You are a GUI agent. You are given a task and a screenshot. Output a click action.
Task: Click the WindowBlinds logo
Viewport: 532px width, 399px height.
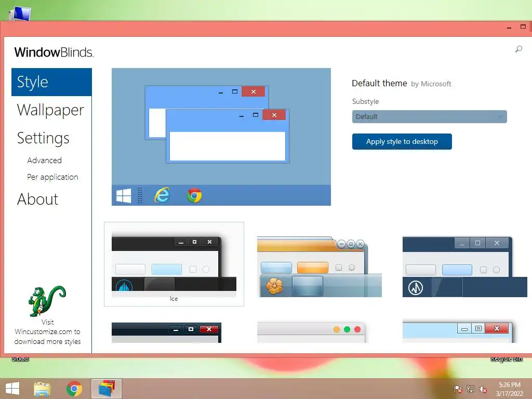point(54,52)
